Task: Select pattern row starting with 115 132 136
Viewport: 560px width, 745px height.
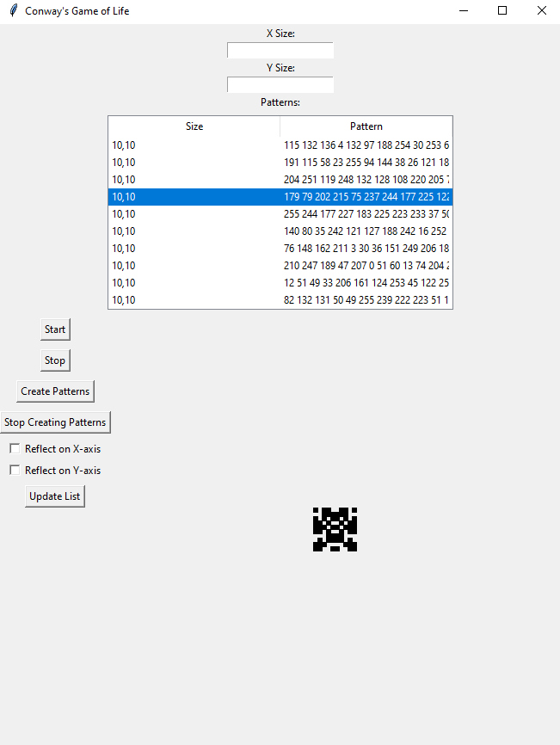Action: tap(280, 145)
